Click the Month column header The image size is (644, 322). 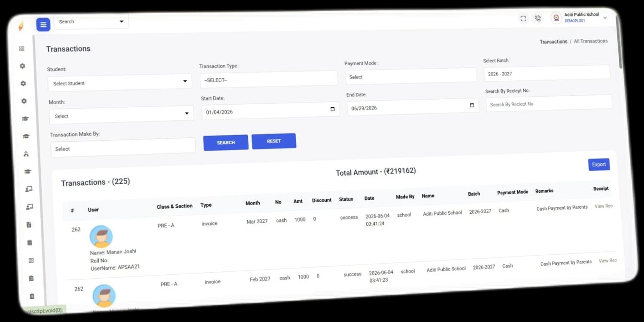tap(253, 203)
